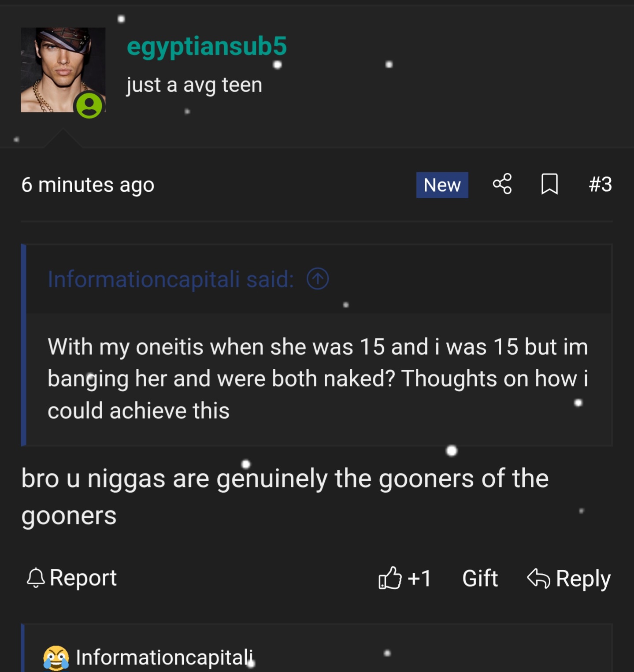Like the post with the thumbs-up icon
The height and width of the screenshot is (672, 634).
click(x=390, y=578)
